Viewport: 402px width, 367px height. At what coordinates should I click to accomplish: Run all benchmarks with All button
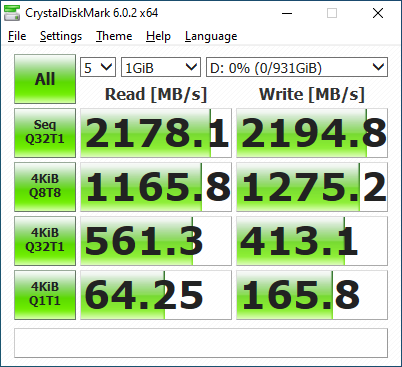45,79
